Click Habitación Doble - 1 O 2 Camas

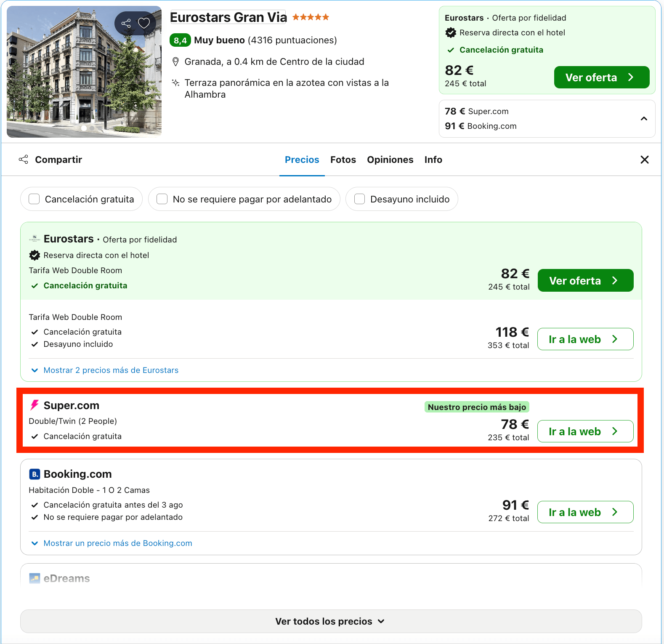click(89, 490)
